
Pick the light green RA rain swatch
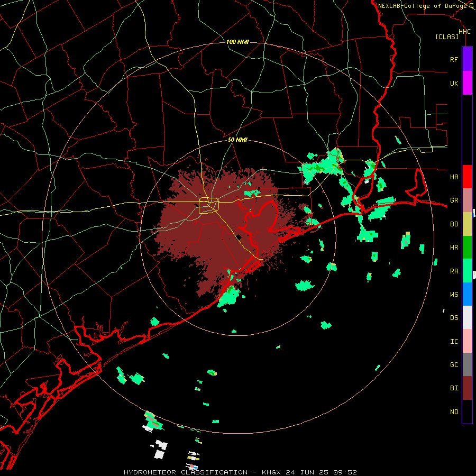click(x=467, y=271)
